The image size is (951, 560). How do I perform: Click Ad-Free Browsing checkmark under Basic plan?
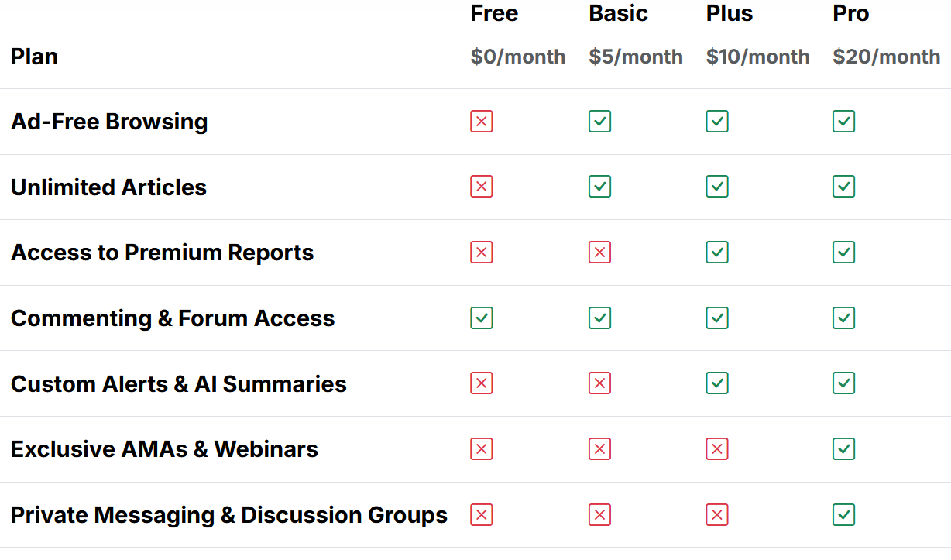click(599, 122)
